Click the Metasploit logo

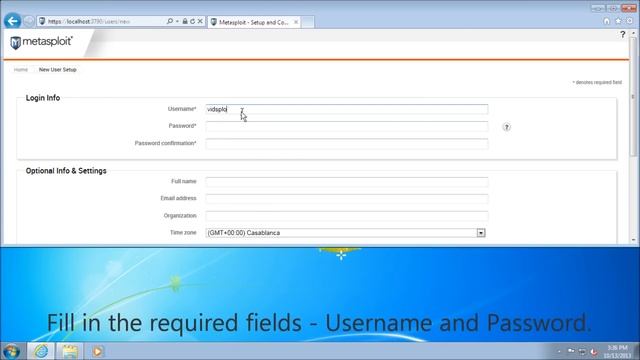click(x=42, y=42)
